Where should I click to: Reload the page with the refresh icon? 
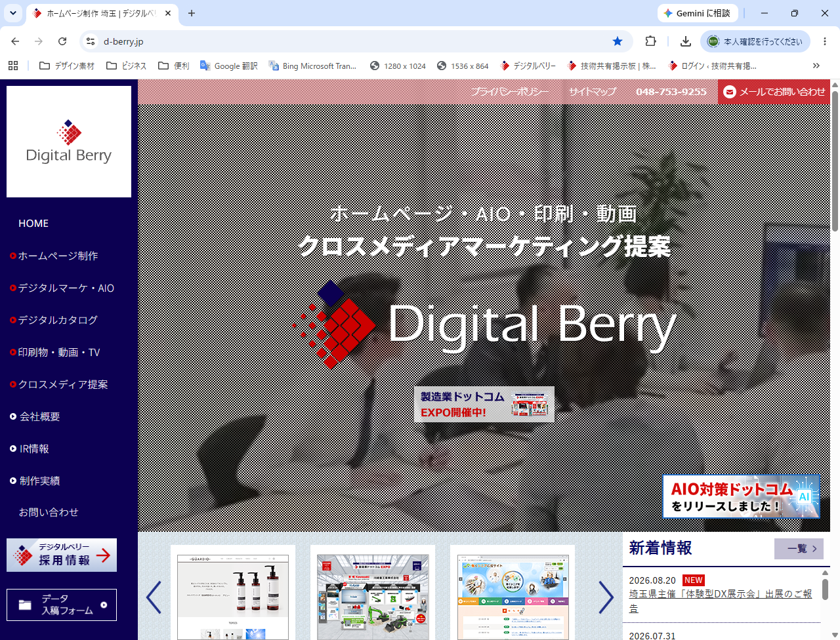pyautogui.click(x=62, y=41)
